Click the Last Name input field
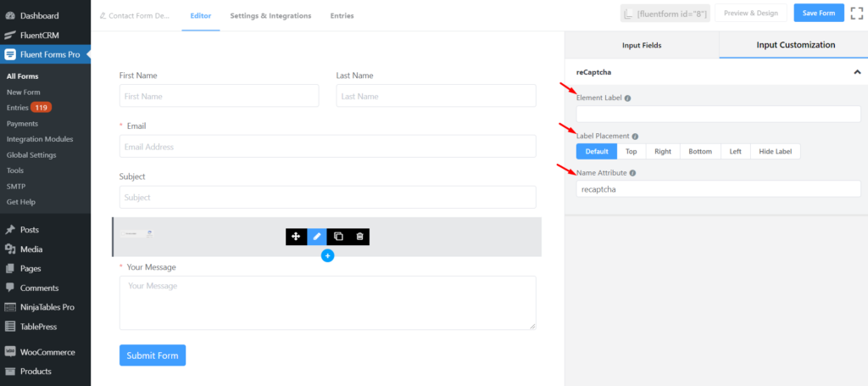Screen dimensions: 868x386 [437, 96]
